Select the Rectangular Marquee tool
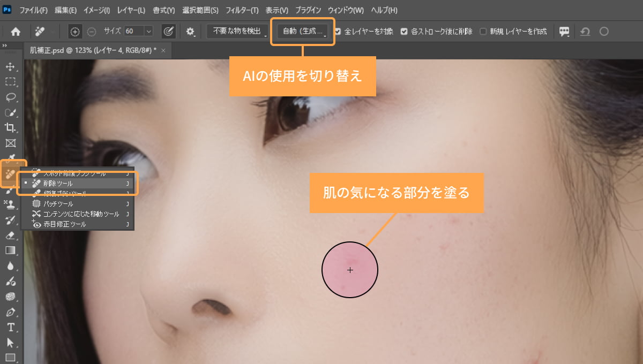Screen dimensions: 643x364 tap(10, 82)
